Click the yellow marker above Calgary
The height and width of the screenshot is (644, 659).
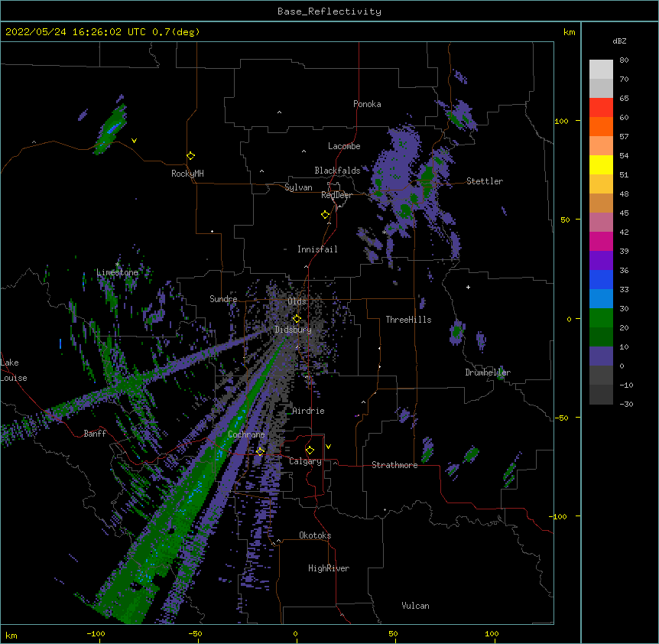(310, 450)
